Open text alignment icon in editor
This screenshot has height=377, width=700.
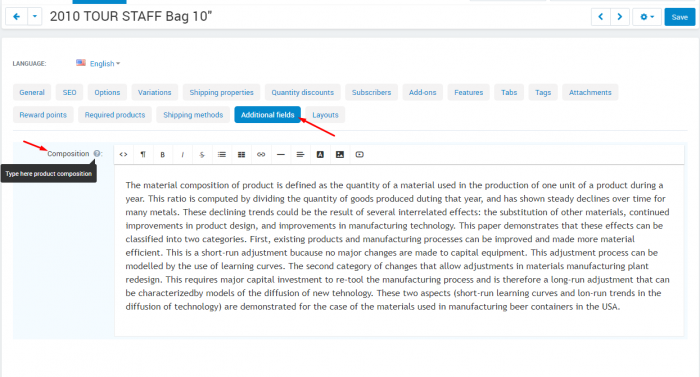click(x=300, y=155)
